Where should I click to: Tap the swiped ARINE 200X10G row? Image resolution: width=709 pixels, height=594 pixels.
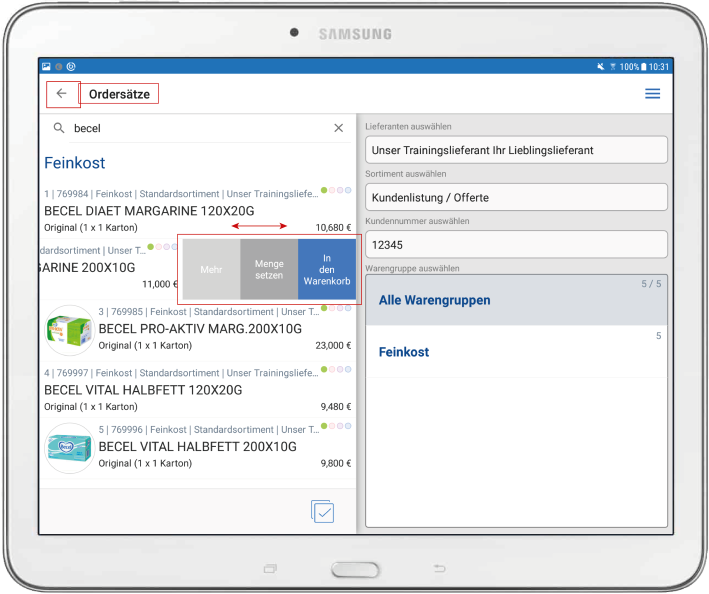[109, 268]
